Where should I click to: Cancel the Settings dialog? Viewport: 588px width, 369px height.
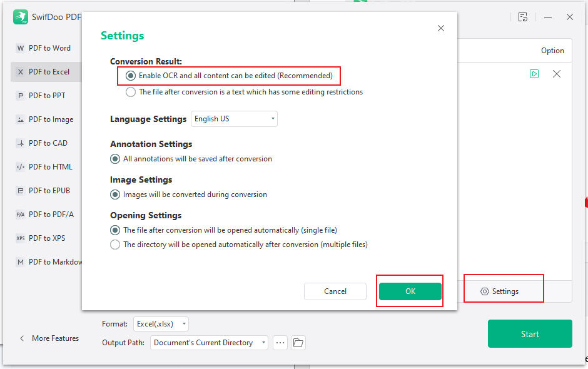pyautogui.click(x=335, y=291)
